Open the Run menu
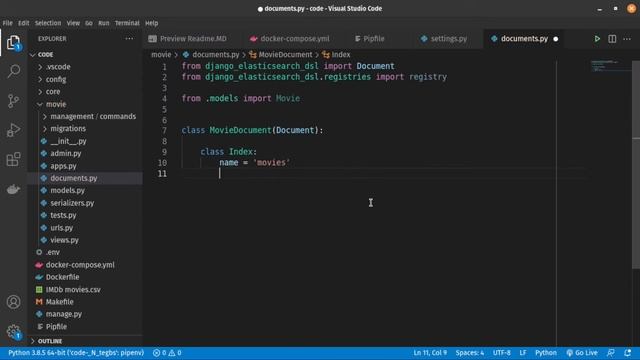This screenshot has width=640, height=360. click(x=104, y=23)
